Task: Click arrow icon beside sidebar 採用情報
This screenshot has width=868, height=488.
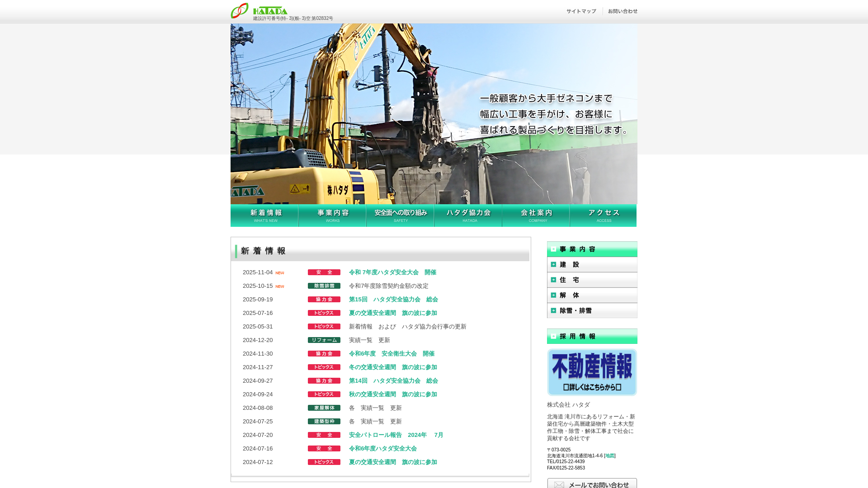Action: [x=553, y=336]
